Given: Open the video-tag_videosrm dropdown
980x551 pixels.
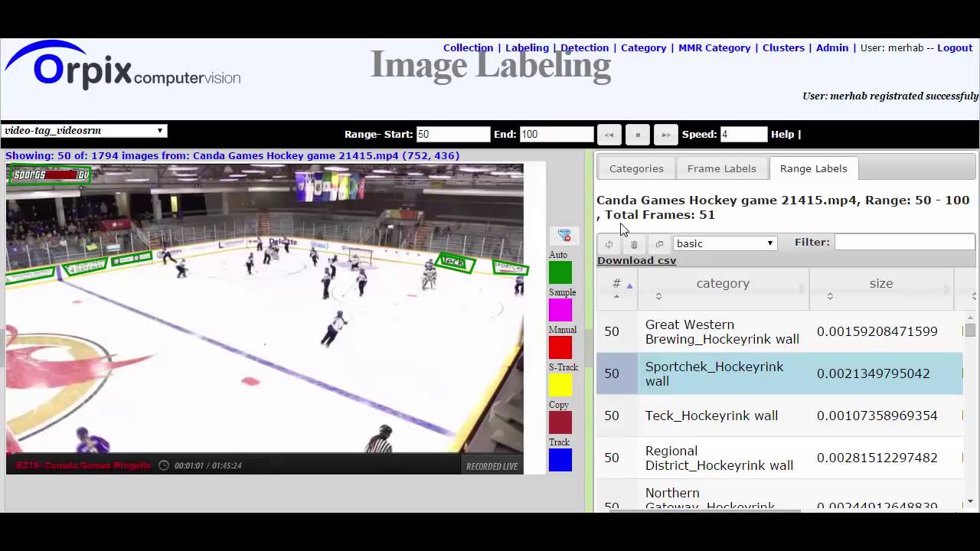Looking at the screenshot, I should pos(83,131).
